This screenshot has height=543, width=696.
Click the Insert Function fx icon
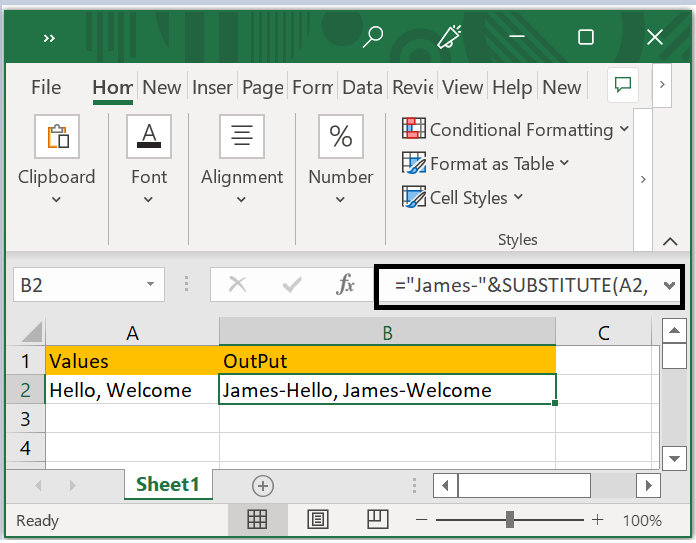click(345, 285)
